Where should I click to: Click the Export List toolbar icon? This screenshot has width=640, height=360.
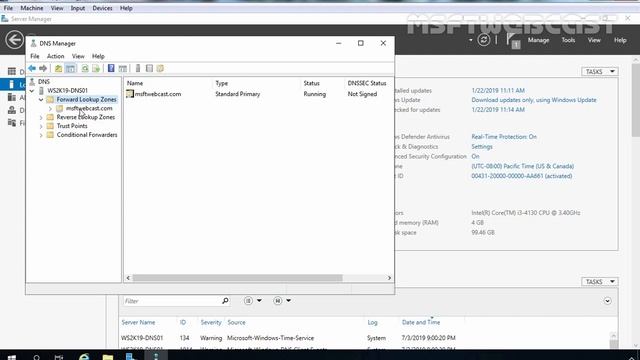(96, 68)
